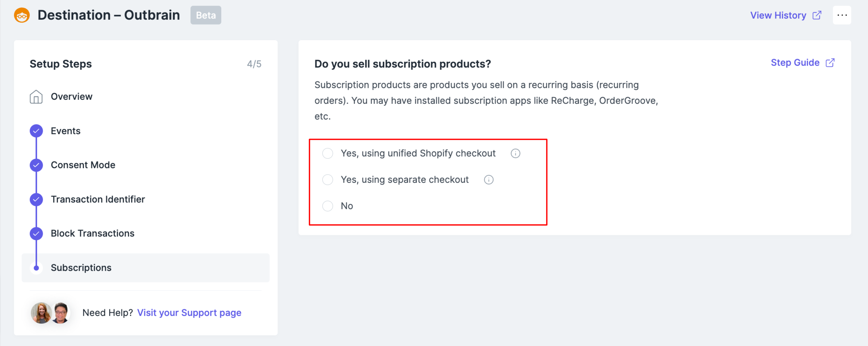Click the Outbrain logo icon
This screenshot has width=868, height=346.
pos(22,15)
